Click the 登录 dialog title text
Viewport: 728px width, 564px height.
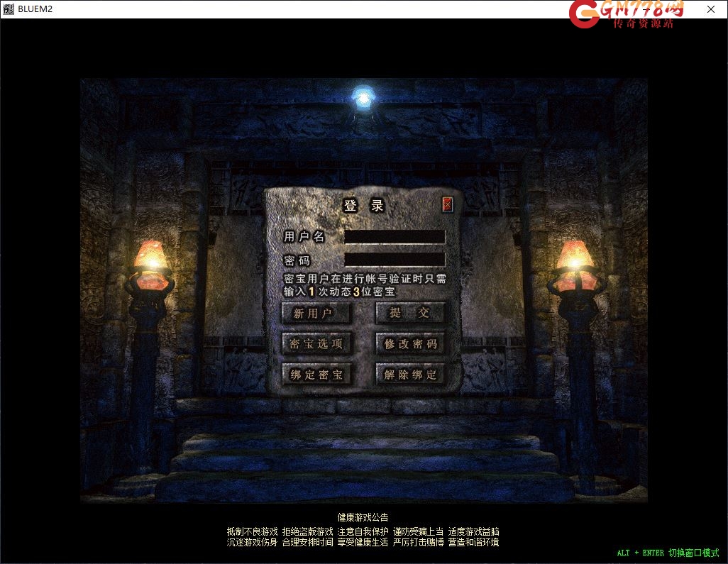[x=363, y=205]
